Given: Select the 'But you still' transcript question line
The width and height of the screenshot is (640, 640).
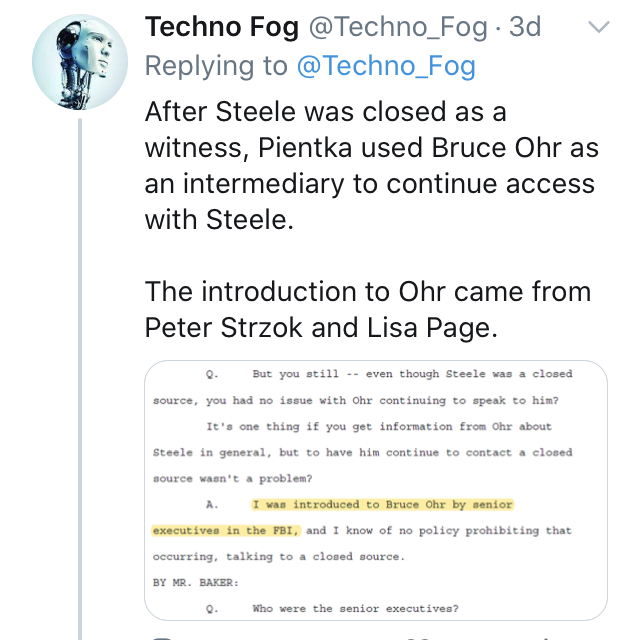Looking at the screenshot, I should pyautogui.click(x=389, y=374).
